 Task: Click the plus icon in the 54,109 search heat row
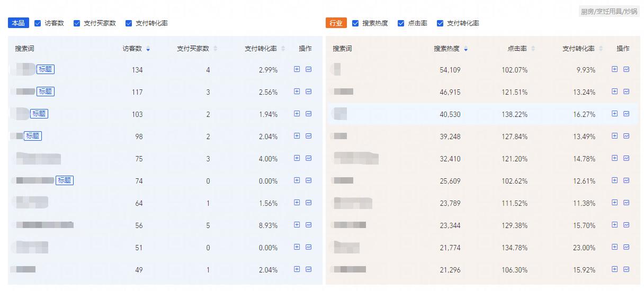[615, 69]
